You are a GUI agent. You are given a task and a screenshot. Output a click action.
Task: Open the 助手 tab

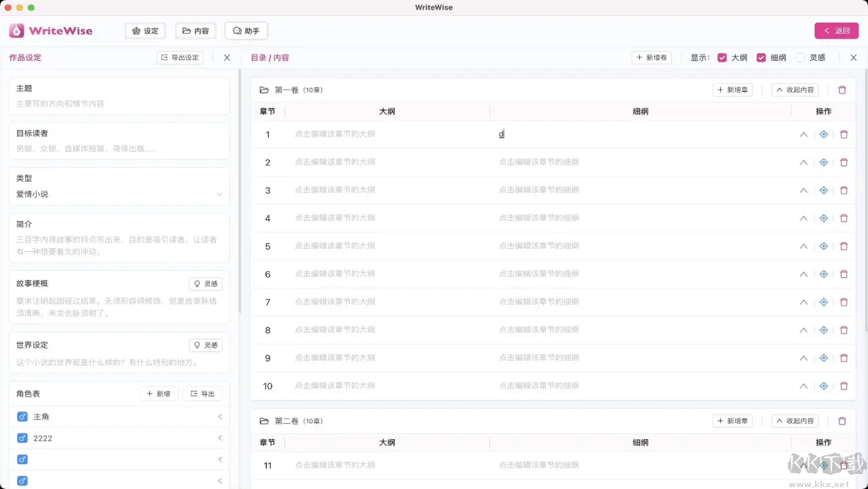(246, 31)
